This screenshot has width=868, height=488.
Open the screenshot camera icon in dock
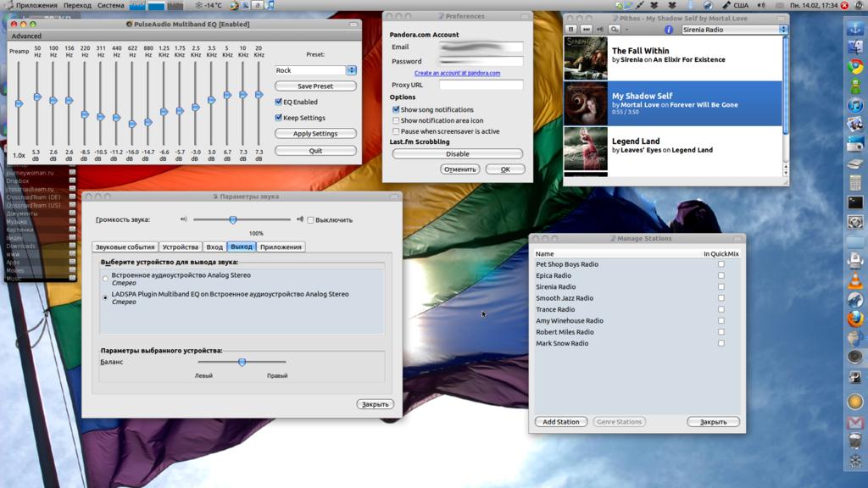click(x=855, y=144)
